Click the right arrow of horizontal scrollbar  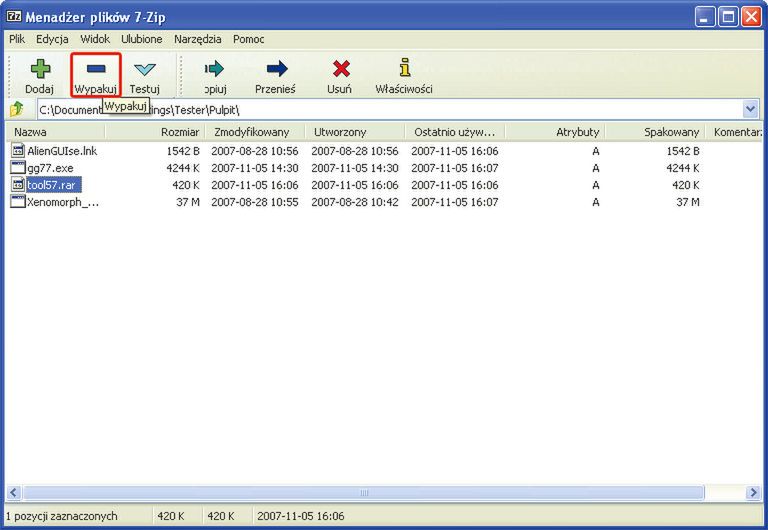click(753, 492)
